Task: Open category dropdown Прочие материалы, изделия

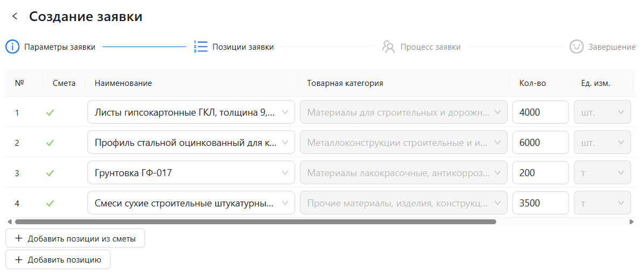Action: (x=403, y=203)
